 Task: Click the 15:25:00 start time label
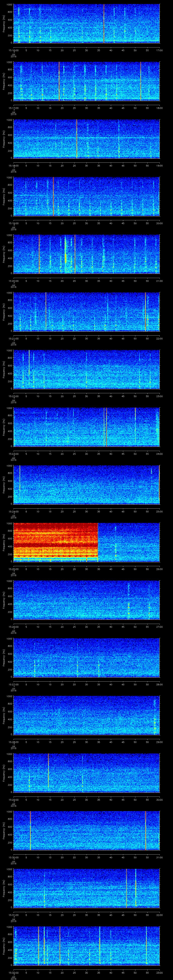(x=14, y=569)
